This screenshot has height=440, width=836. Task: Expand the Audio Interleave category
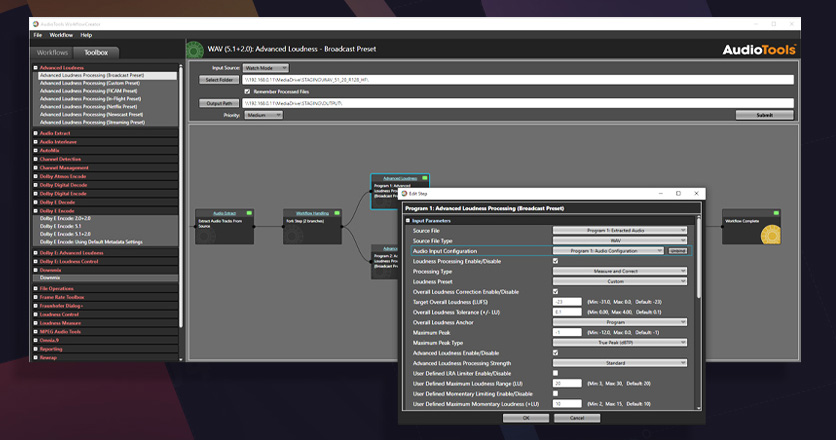click(x=36, y=142)
